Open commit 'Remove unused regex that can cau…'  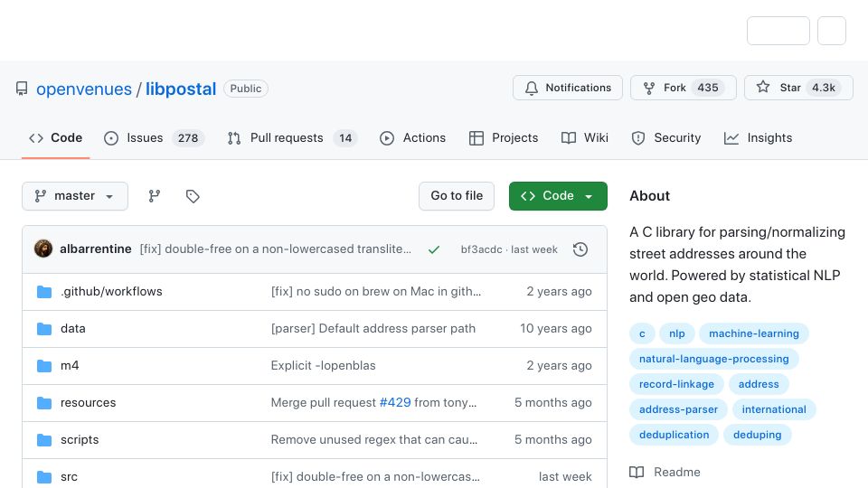(374, 440)
